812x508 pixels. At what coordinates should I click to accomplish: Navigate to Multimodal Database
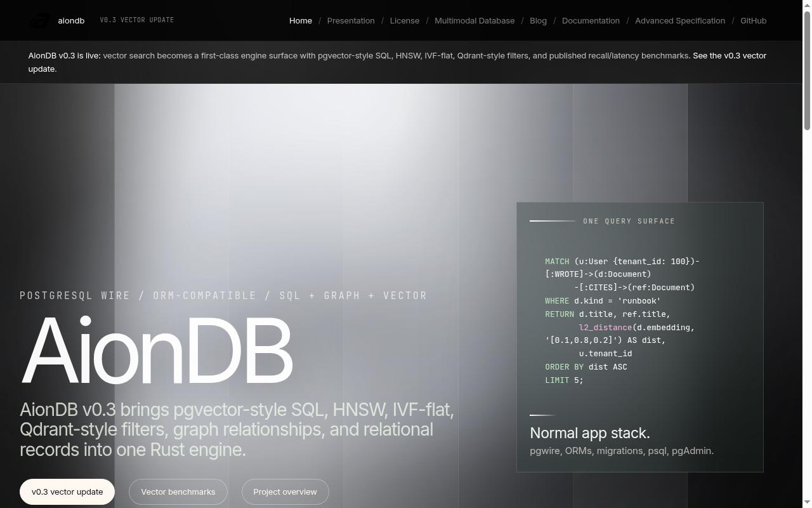[x=475, y=20]
